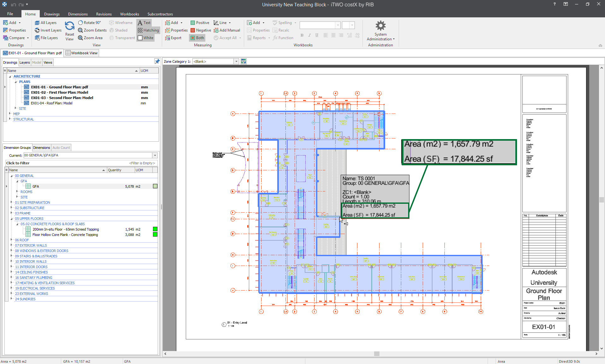Open the Subcontractors ribbon tab
Viewport: 605px width, 364px height.
[x=160, y=14]
